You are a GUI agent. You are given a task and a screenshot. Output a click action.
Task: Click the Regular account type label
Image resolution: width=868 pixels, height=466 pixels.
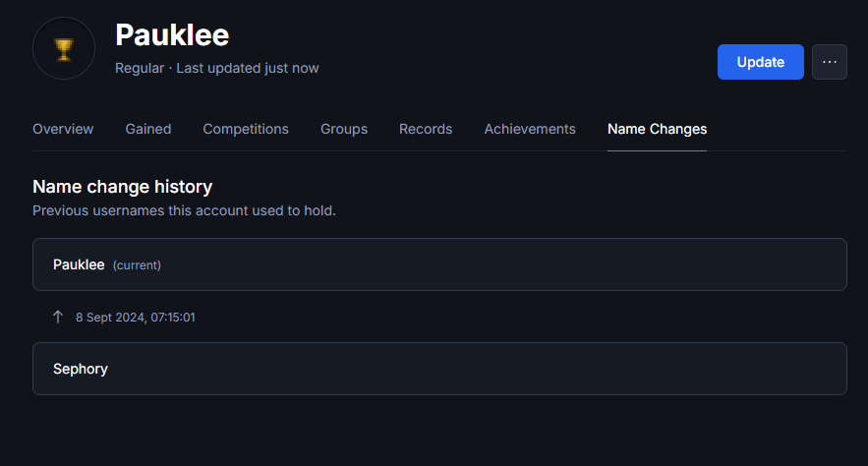click(x=140, y=68)
